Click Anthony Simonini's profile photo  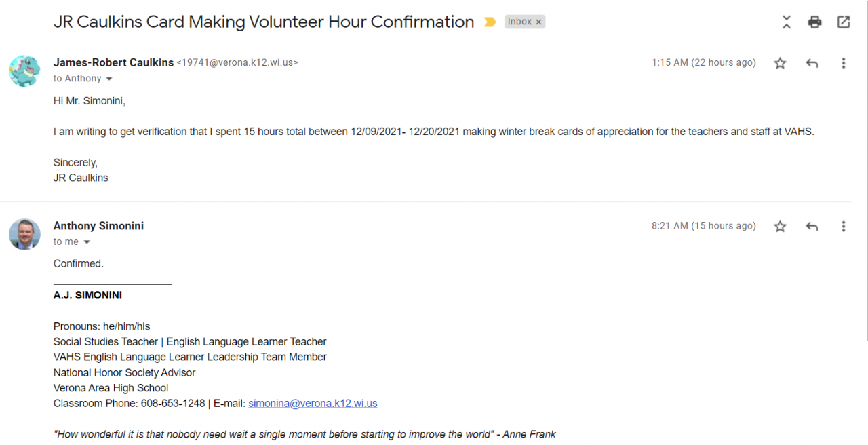[24, 234]
